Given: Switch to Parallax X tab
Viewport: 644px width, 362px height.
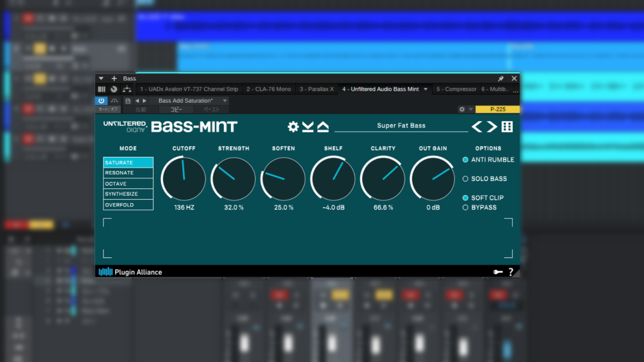Looking at the screenshot, I should [316, 89].
